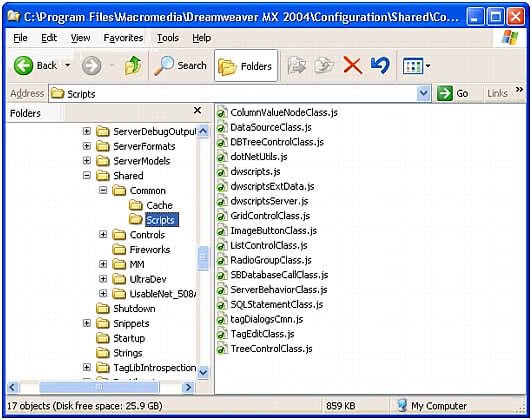The height and width of the screenshot is (420, 532).
Task: Collapse the Shared folder node
Action: point(87,175)
